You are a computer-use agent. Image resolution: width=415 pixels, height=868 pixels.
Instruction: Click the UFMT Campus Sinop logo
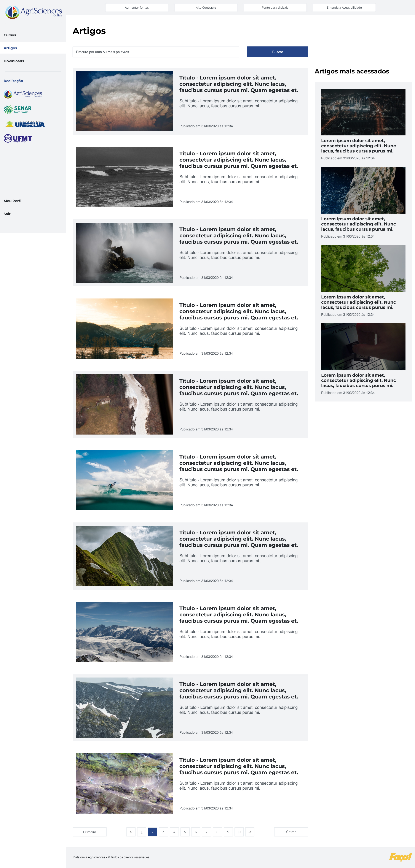click(18, 138)
